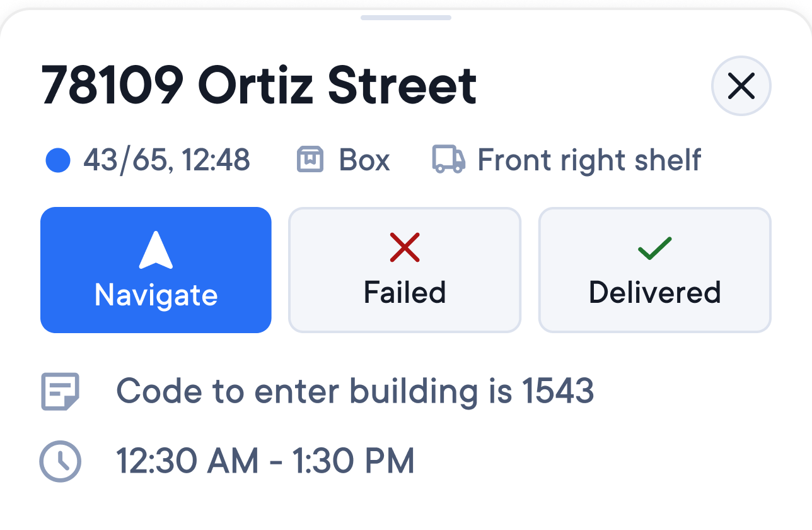Image resolution: width=812 pixels, height=530 pixels.
Task: Tap the drag handle above the sheet
Action: 405,18
